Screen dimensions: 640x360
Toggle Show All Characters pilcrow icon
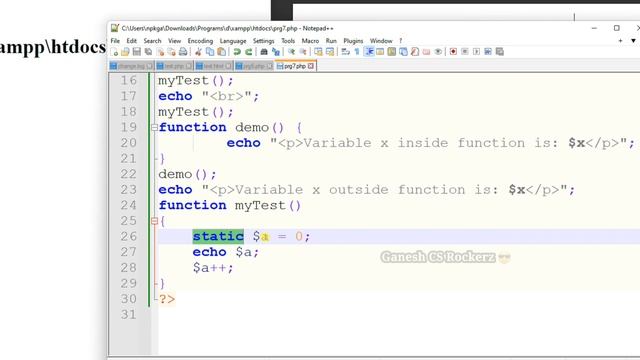[357, 52]
